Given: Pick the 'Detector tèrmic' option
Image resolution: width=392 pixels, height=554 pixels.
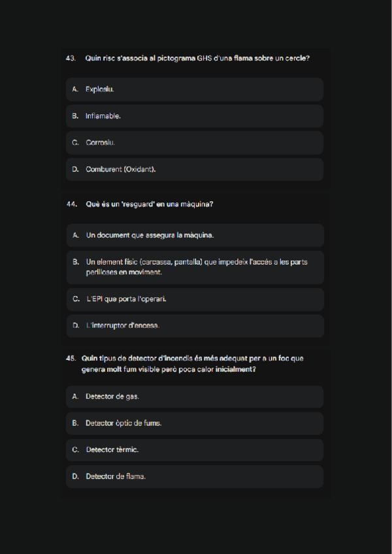Looking at the screenshot, I should pyautogui.click(x=194, y=450).
